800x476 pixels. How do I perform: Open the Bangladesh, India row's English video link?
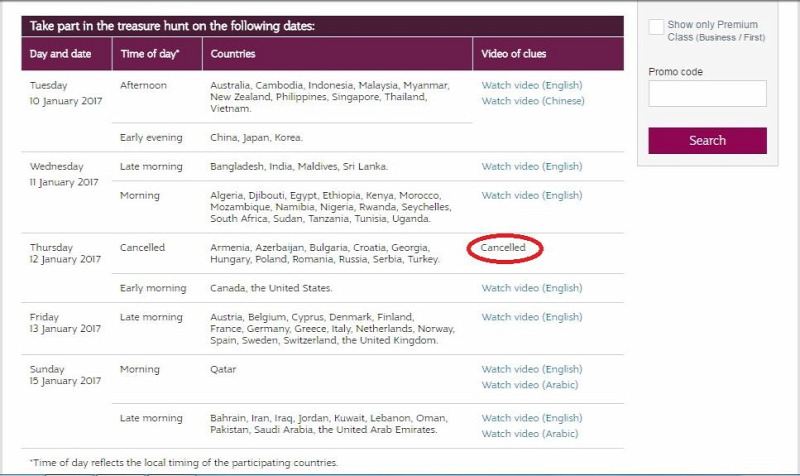click(x=532, y=166)
